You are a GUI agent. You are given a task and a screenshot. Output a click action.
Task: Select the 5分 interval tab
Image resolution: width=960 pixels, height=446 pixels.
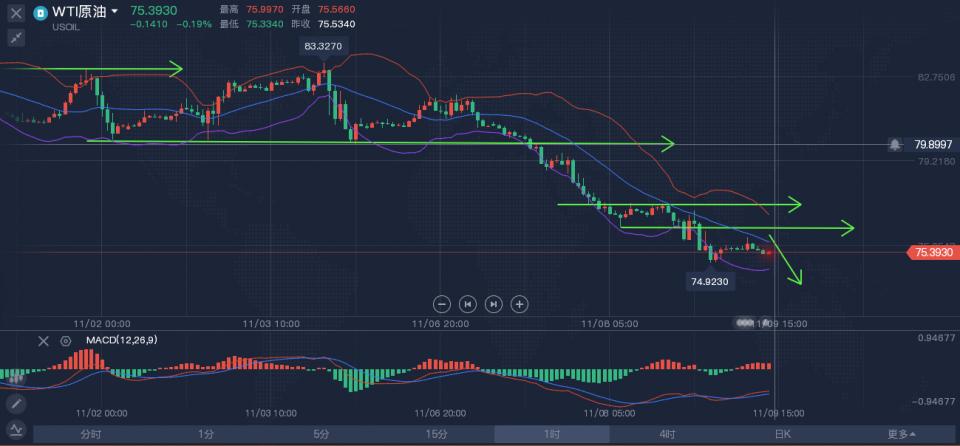point(321,434)
